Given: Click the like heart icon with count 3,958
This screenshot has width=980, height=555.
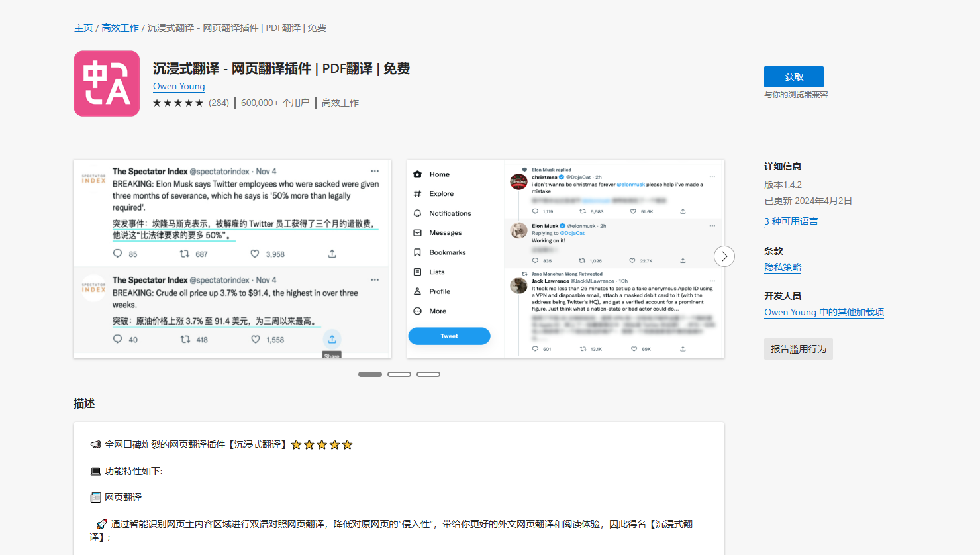Looking at the screenshot, I should point(255,254).
